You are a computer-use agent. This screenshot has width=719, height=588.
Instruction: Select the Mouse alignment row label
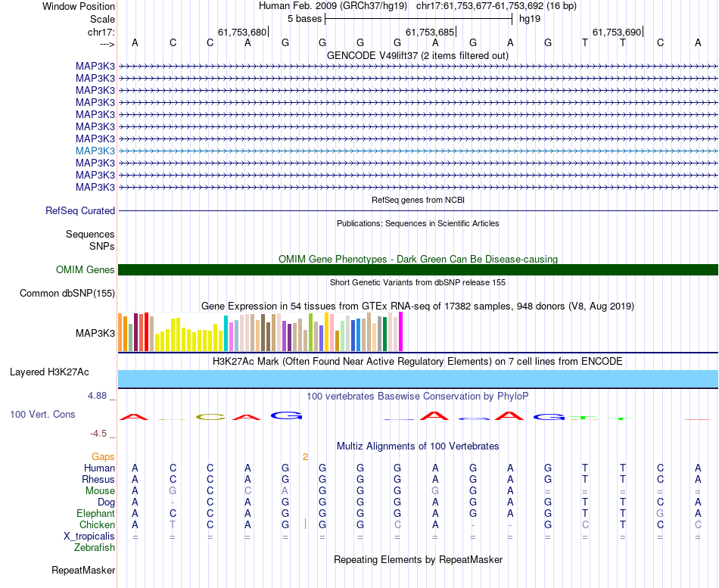click(100, 491)
